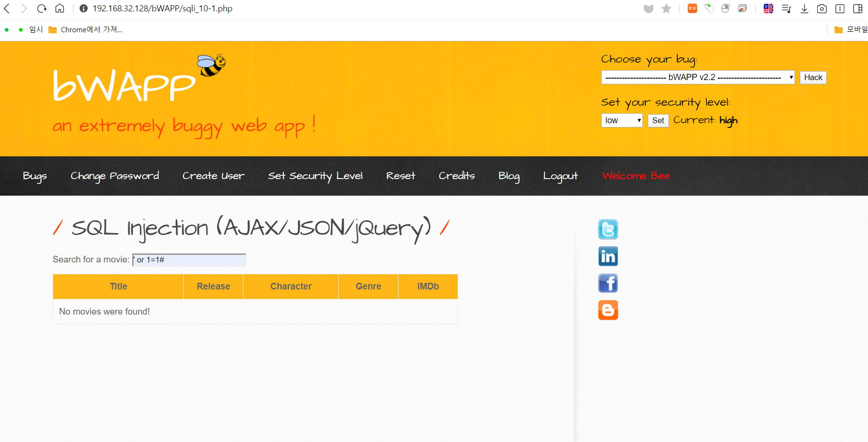Viewport: 868px width, 442px height.
Task: Open Set Security Level menu item
Action: click(x=315, y=176)
